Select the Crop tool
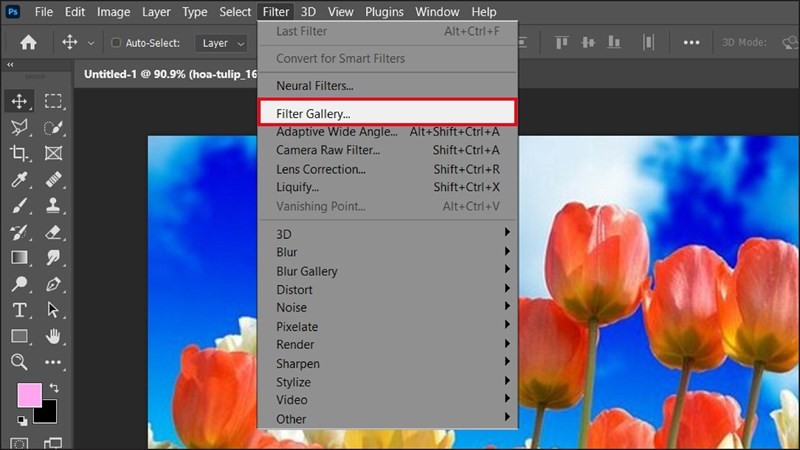Viewport: 800px width, 450px height. click(x=19, y=153)
